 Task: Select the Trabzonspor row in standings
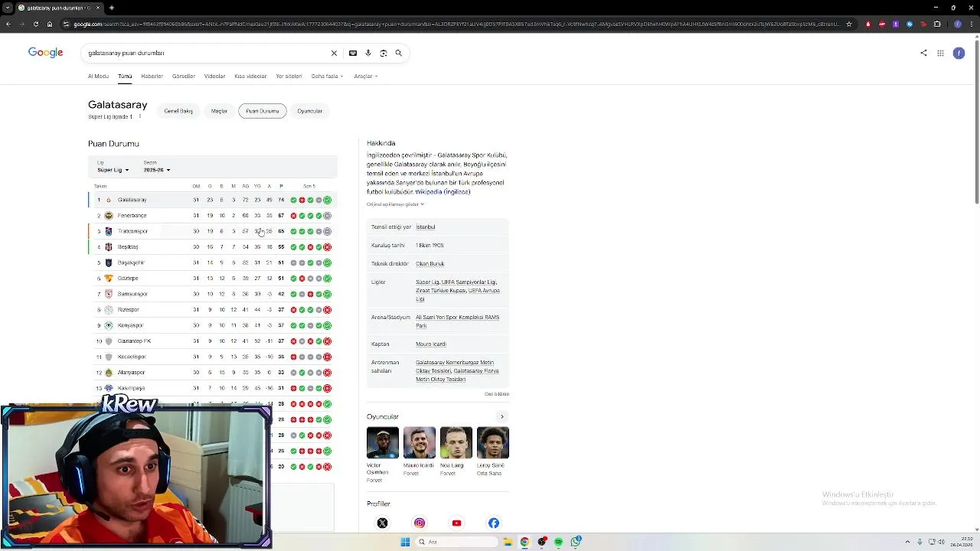click(213, 231)
